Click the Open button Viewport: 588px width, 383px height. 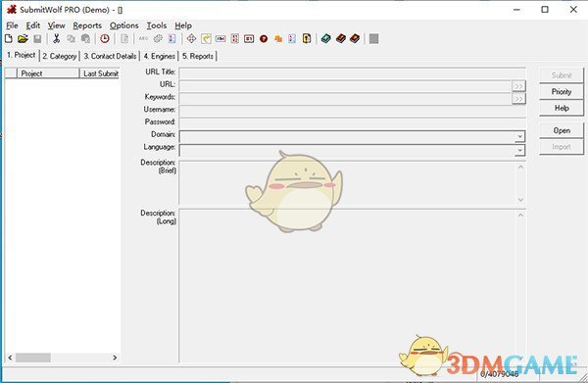click(562, 130)
